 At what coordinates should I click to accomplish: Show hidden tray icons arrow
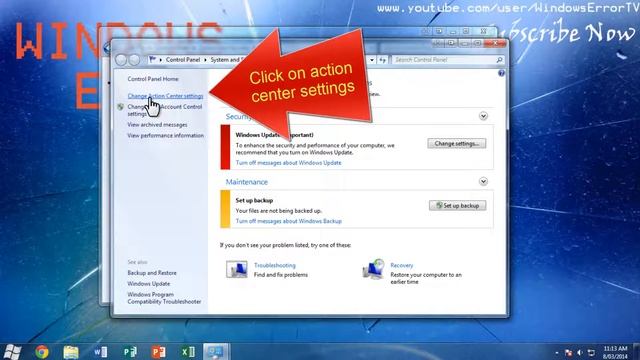point(557,352)
